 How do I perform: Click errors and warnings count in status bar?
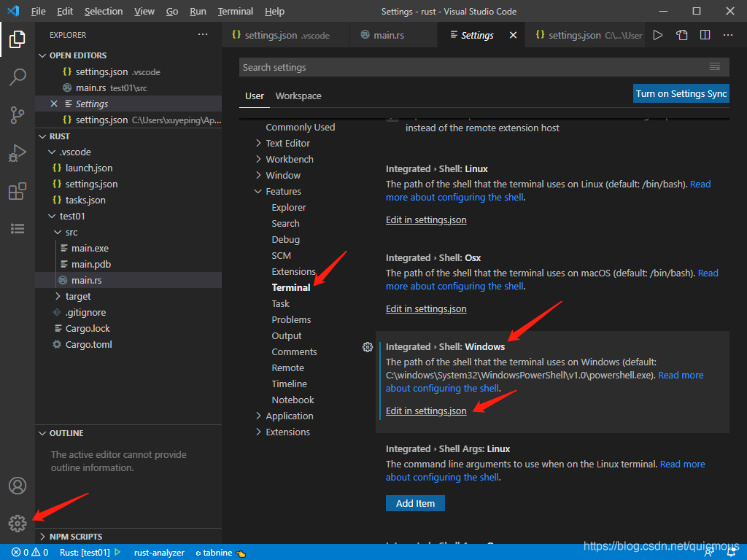tap(30, 553)
